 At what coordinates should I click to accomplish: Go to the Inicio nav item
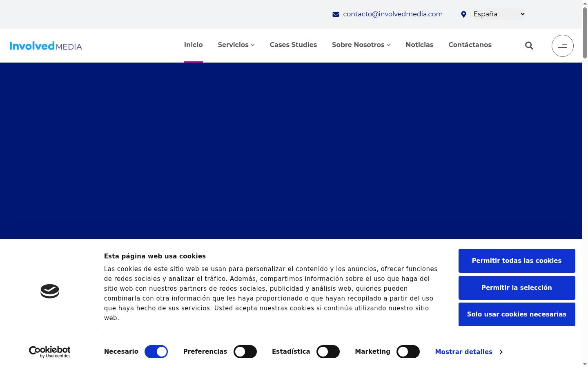tap(194, 45)
